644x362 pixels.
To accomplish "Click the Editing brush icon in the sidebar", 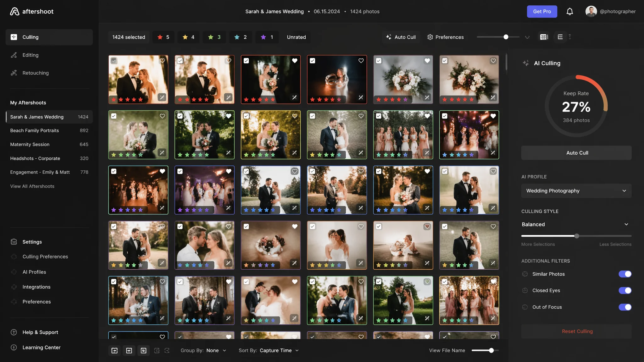I will (x=14, y=55).
